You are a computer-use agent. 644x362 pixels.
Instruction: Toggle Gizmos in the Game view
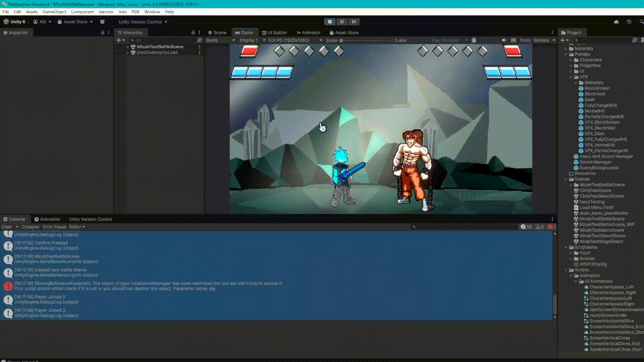pos(541,40)
